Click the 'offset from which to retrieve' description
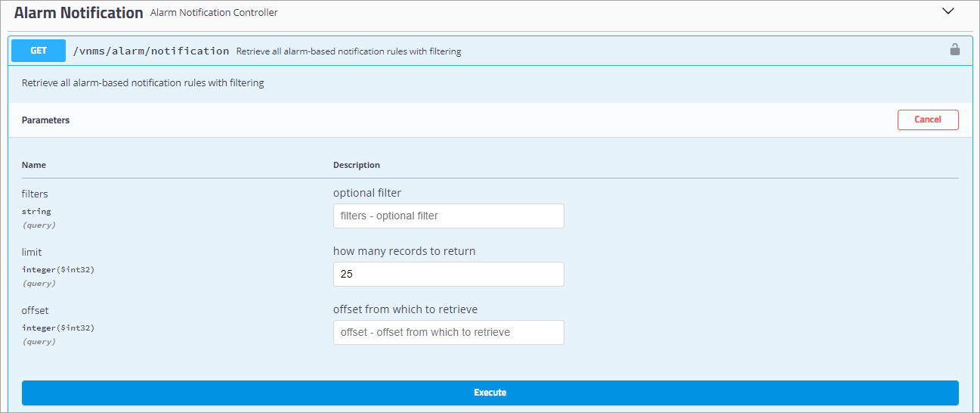 [x=405, y=309]
